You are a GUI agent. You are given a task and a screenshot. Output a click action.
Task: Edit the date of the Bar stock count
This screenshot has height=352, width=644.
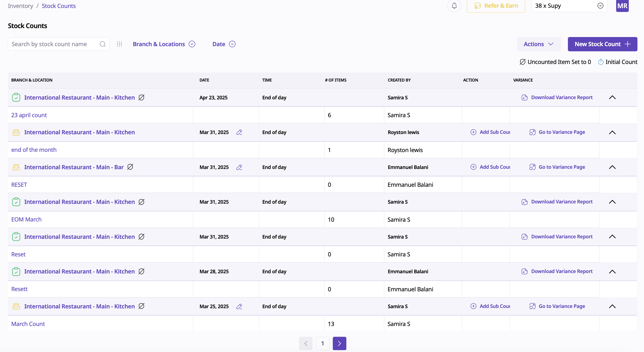click(239, 167)
